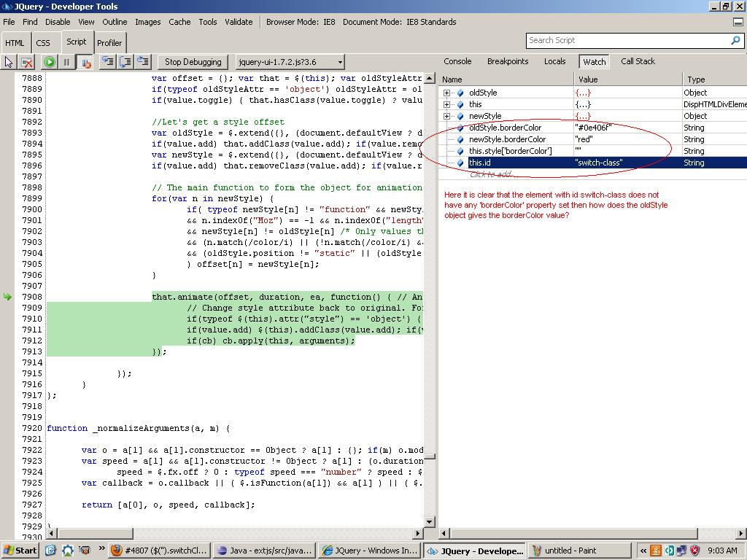This screenshot has width=747, height=560.
Task: Toggle the Break on Error icon
Action: 85,63
